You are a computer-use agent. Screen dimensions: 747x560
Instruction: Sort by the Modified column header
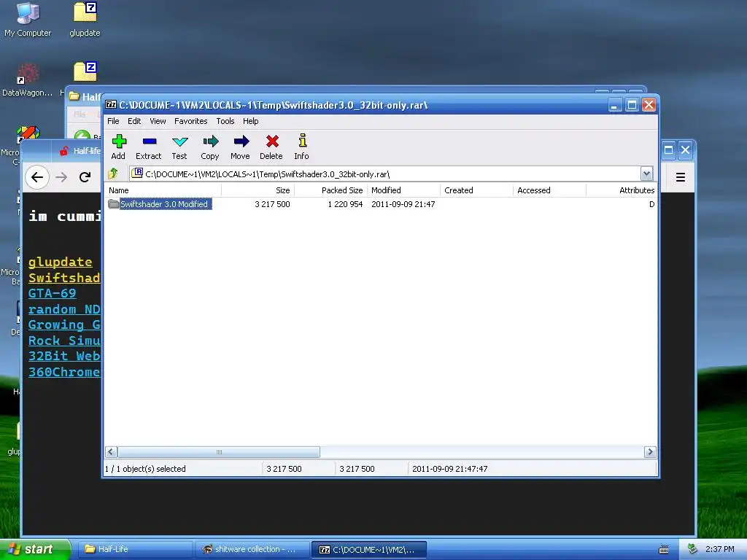point(404,190)
